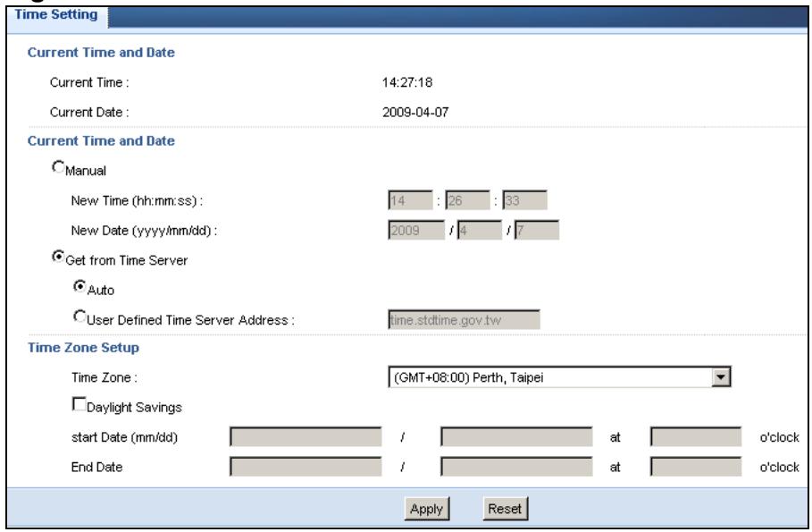Click the New Date (yyyy/mm/dd) label
The width and height of the screenshot is (812, 532).
(144, 231)
